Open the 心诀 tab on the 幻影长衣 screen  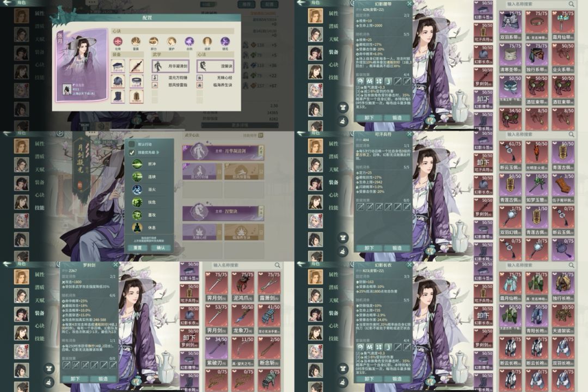coord(333,326)
